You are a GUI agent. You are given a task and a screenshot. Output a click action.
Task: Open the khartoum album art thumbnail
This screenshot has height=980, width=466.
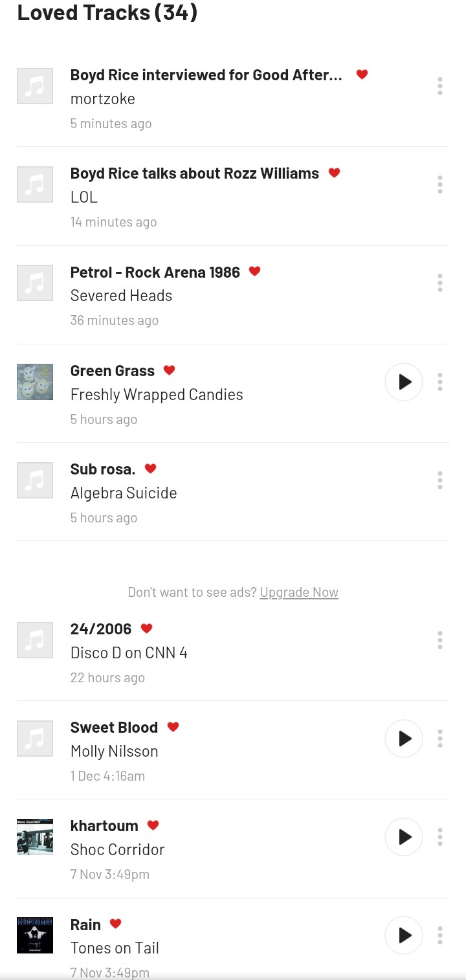click(x=35, y=837)
